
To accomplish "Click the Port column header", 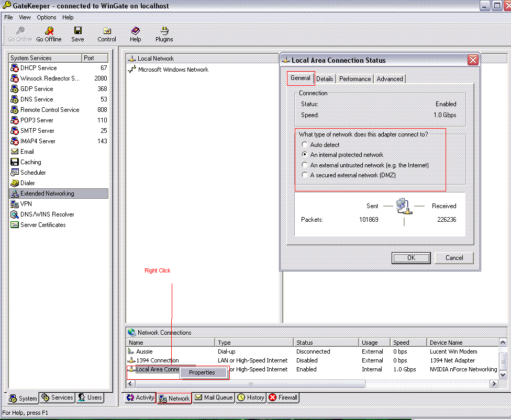I will [x=95, y=58].
